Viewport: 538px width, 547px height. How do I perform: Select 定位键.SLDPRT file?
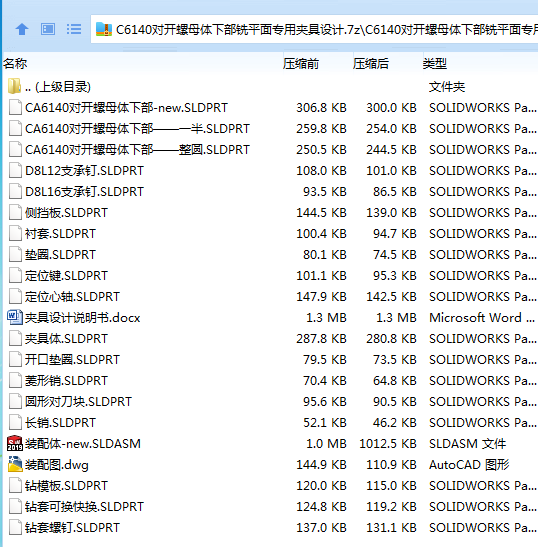click(x=66, y=276)
